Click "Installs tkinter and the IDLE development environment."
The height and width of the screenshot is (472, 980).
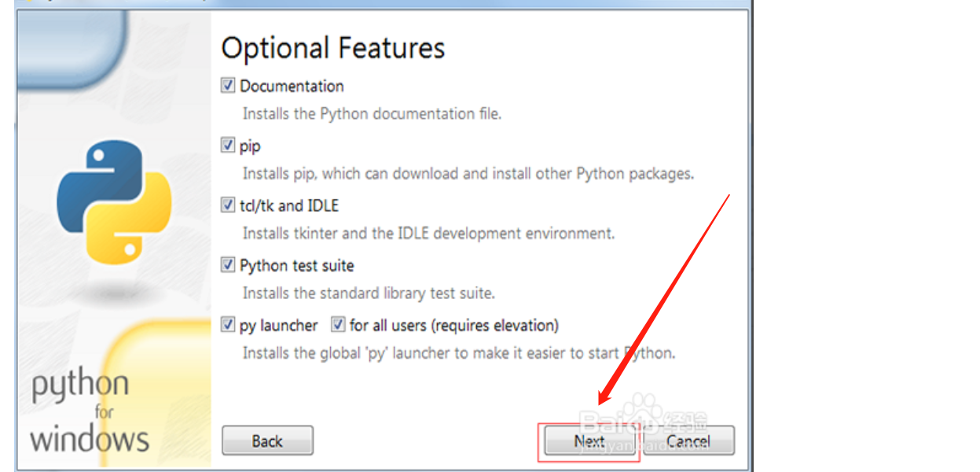428,234
